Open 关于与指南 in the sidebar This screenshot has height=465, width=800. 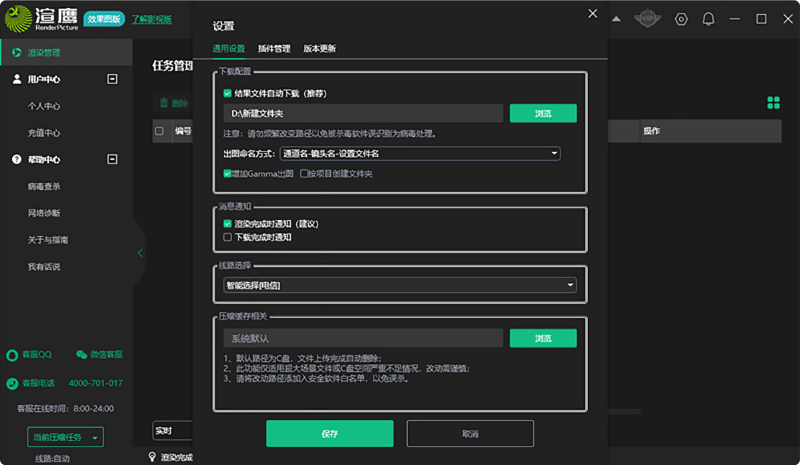pos(48,240)
